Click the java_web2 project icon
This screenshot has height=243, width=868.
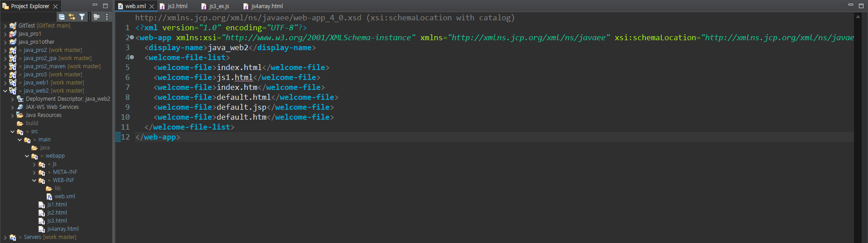[x=13, y=91]
